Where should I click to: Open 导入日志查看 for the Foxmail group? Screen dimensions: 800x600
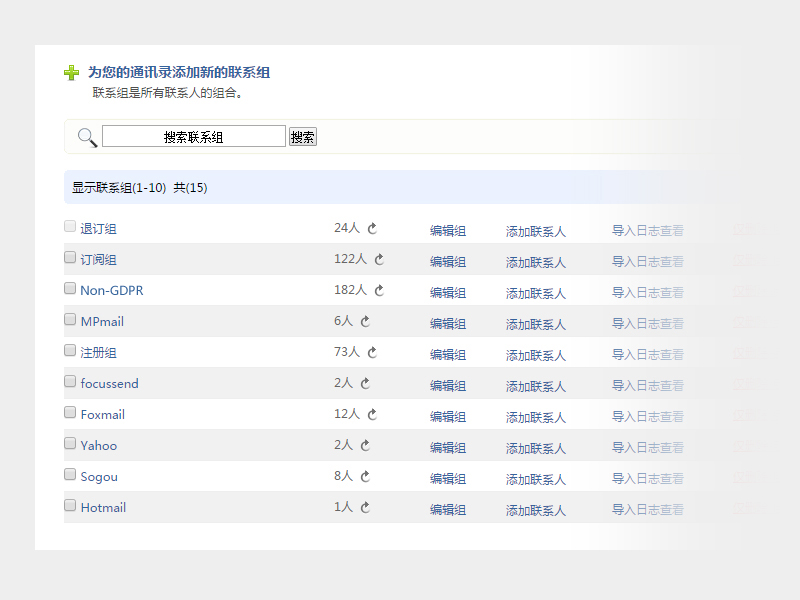point(647,416)
